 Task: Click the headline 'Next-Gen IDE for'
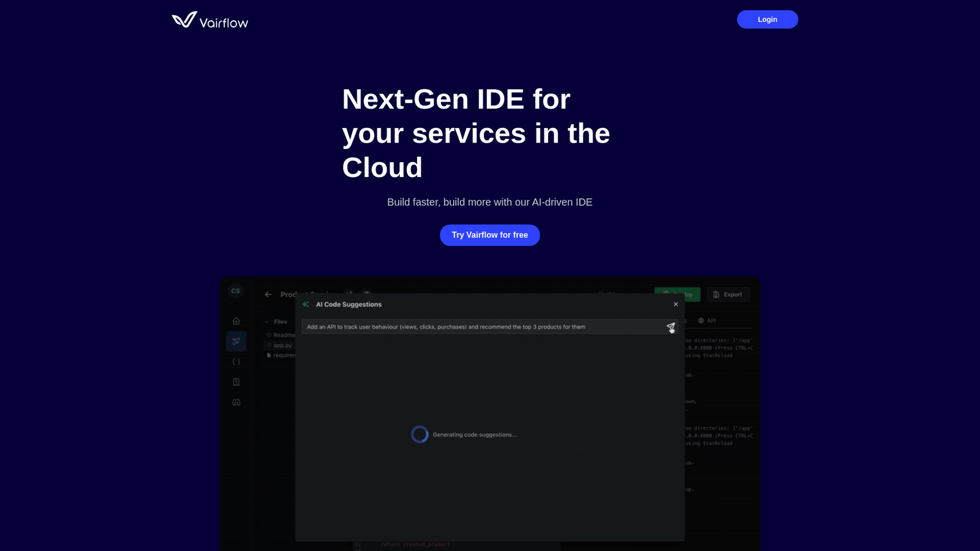coord(456,99)
